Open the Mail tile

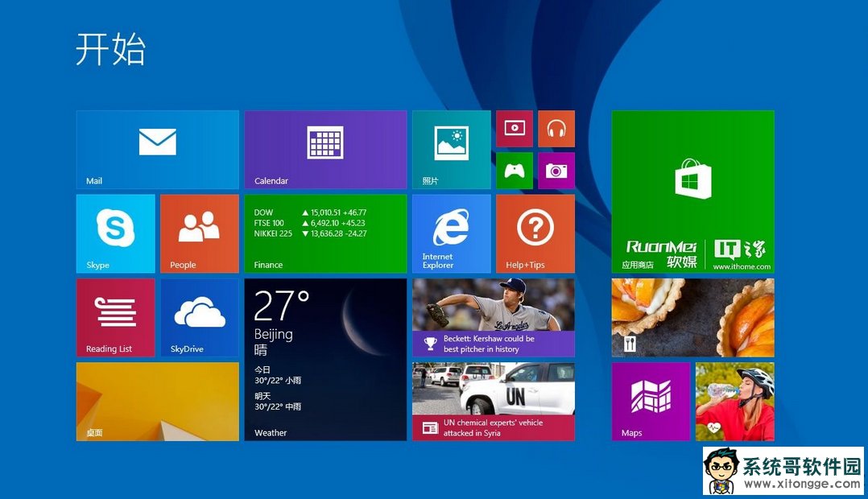coord(157,150)
